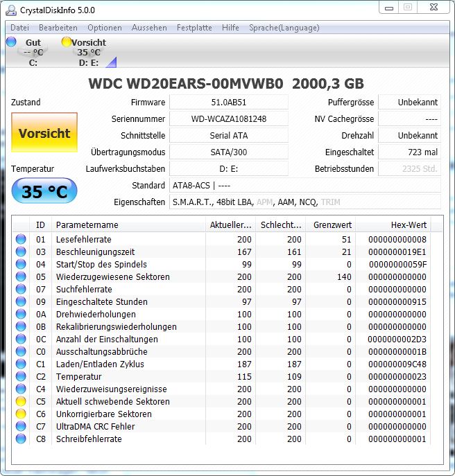Select the UltraDMA CRC Fehler parameter name
Viewport: 455px width, 476px height.
95,426
